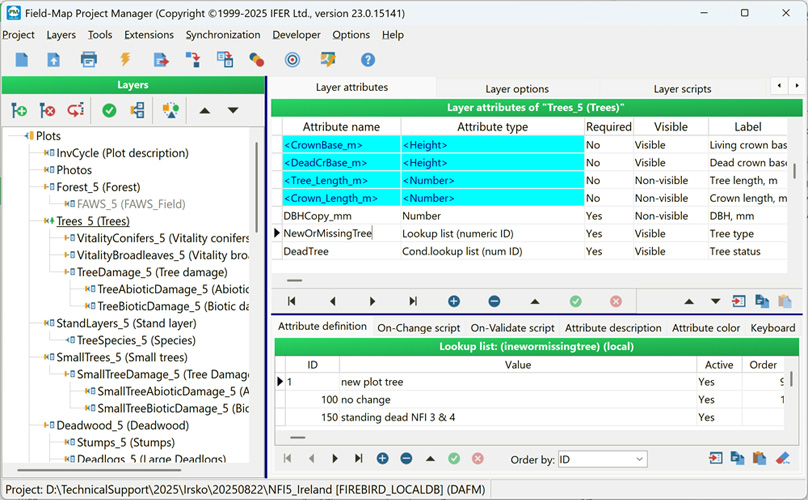This screenshot has width=808, height=500.
Task: Move layer down with Layers panel down arrow
Action: 233,110
